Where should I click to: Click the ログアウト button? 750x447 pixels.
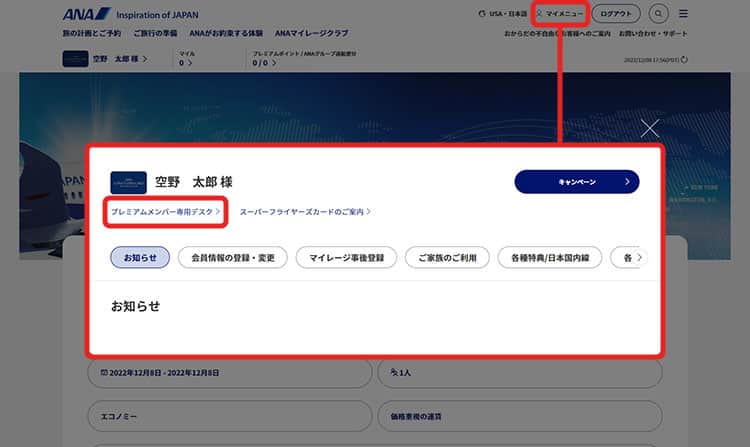[615, 14]
